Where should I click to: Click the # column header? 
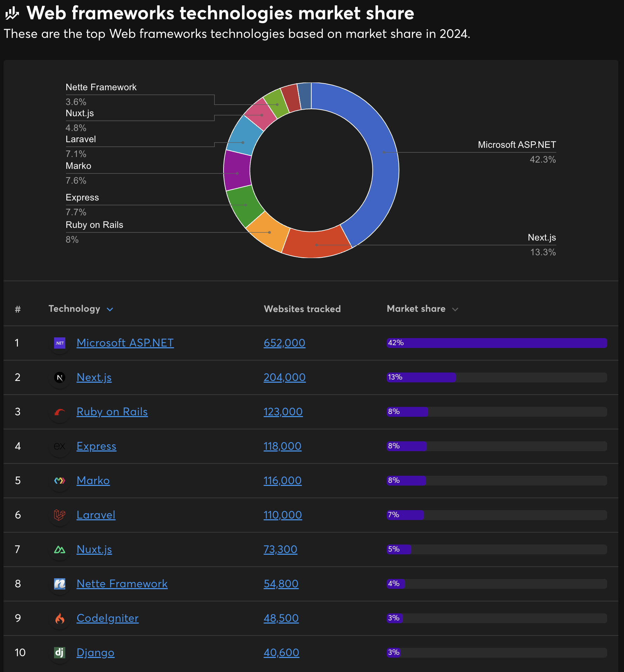point(18,309)
